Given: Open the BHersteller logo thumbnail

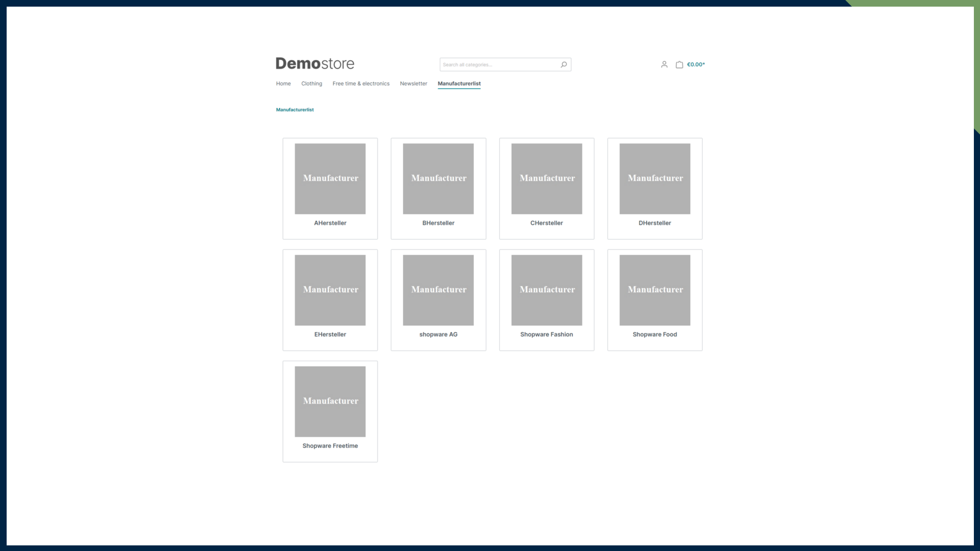Looking at the screenshot, I should 438,179.
